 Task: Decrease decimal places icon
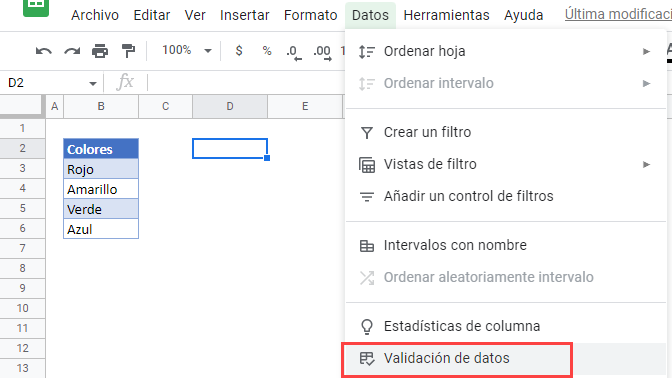(294, 52)
